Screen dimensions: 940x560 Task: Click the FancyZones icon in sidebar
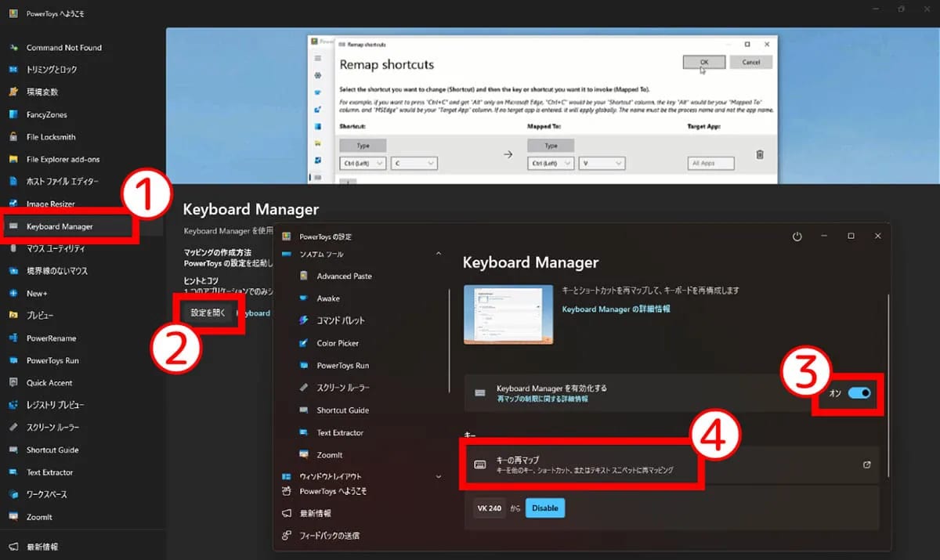coord(13,114)
